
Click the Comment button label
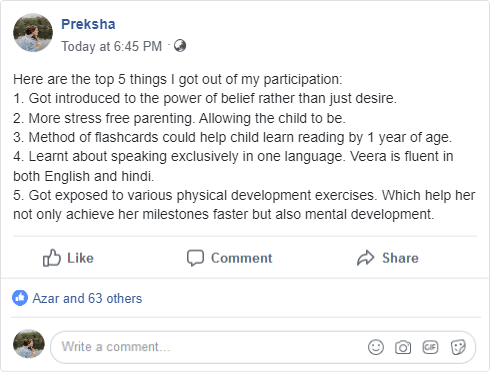coord(242,258)
